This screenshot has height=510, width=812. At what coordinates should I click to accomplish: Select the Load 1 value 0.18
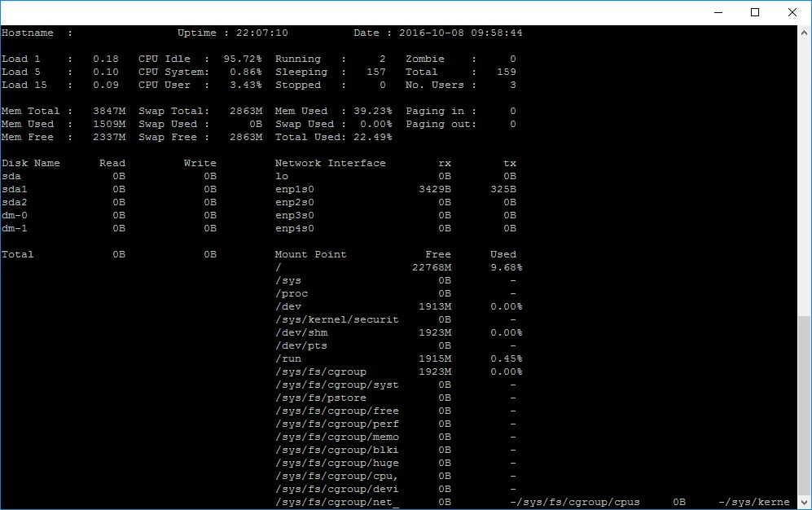point(106,59)
